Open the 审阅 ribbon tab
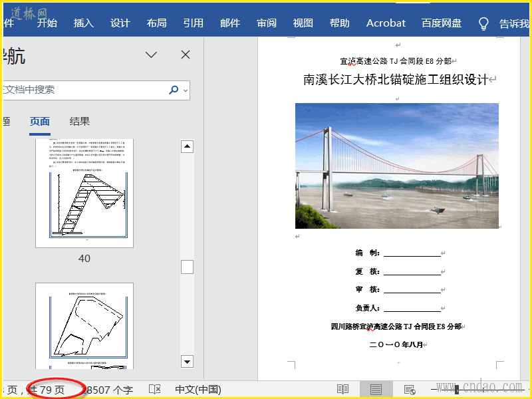Screen dimensions: 532x399 coord(267,23)
